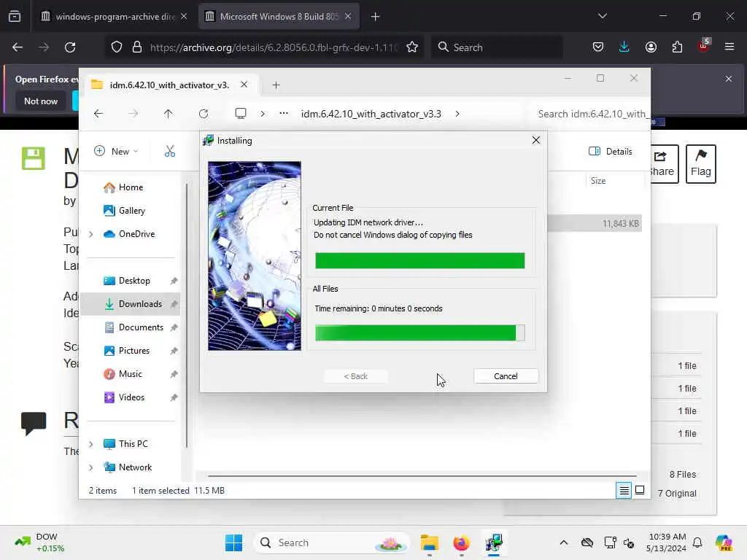Bookmark this page with star icon
The width and height of the screenshot is (747, 560).
412,47
